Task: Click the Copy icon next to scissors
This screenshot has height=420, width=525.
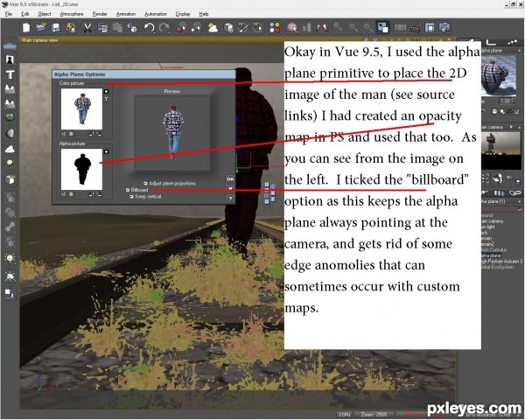Action: [102, 27]
